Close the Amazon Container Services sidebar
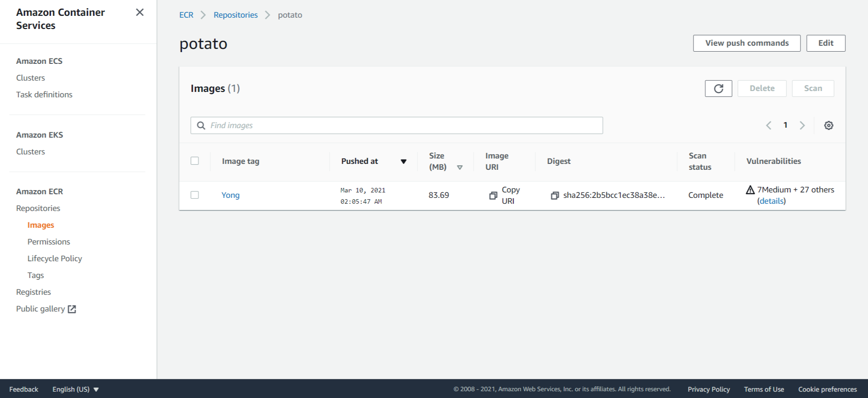868x398 pixels. [140, 12]
